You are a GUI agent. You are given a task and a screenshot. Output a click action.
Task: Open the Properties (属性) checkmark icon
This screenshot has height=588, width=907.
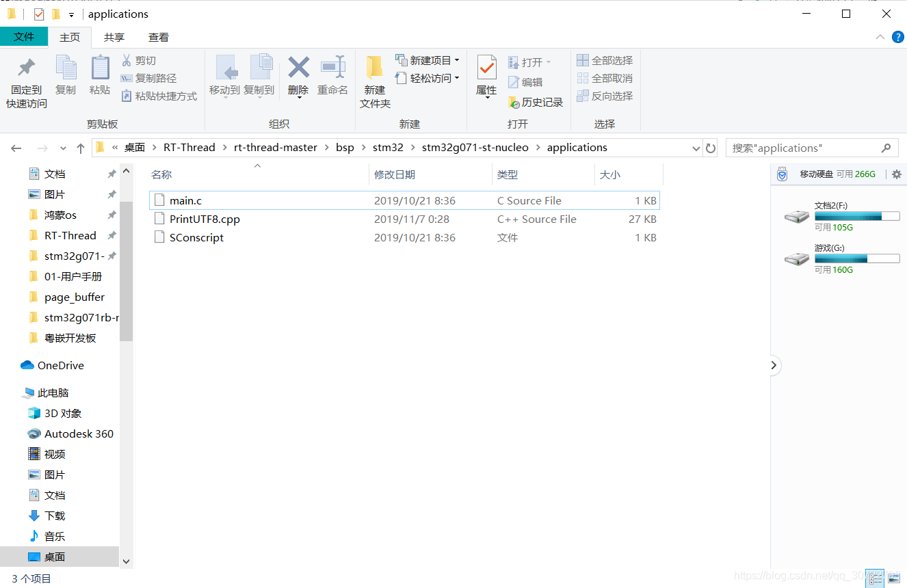tap(486, 68)
